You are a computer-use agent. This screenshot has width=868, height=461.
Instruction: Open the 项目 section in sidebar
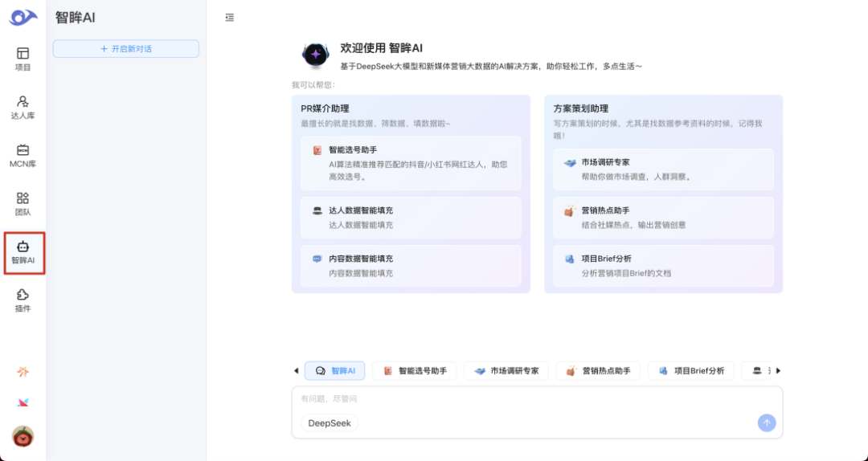click(x=23, y=59)
